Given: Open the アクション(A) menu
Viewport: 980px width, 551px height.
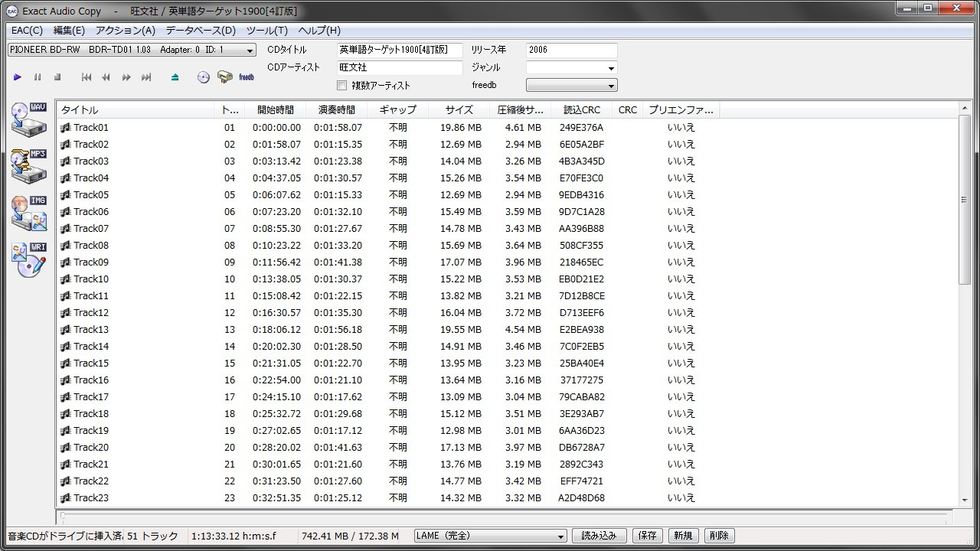Looking at the screenshot, I should [x=126, y=31].
